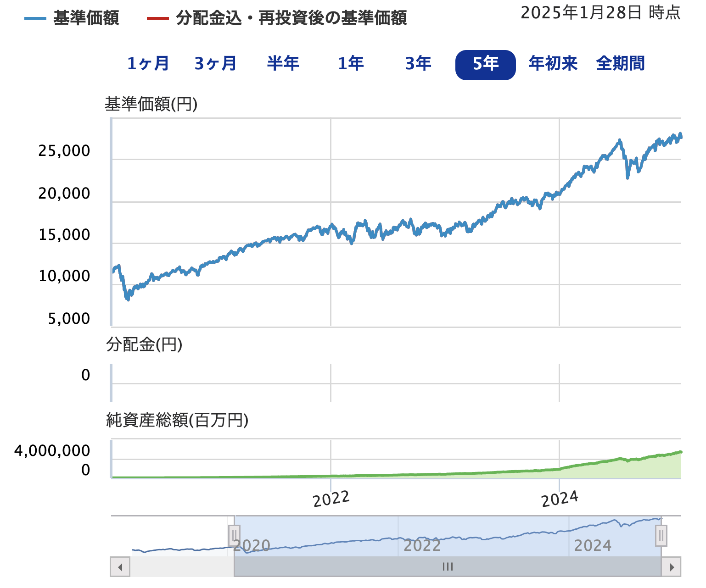Show the 1年 chart range
The image size is (706, 588).
tap(351, 64)
